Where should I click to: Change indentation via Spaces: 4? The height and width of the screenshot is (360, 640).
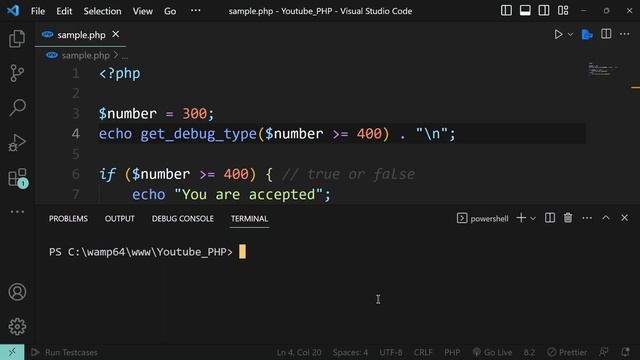(x=350, y=352)
